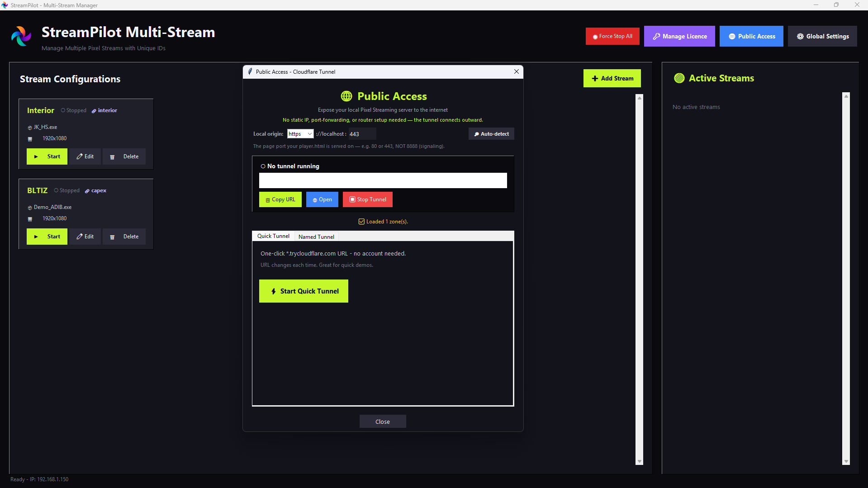The height and width of the screenshot is (488, 868).
Task: Click the stopped status circle for Interior
Action: pos(63,110)
